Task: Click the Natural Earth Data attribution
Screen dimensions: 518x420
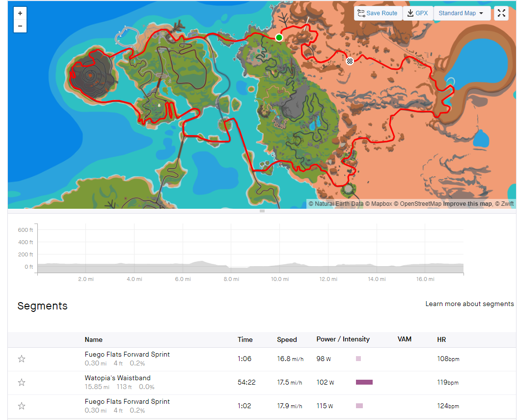Action: [336, 203]
